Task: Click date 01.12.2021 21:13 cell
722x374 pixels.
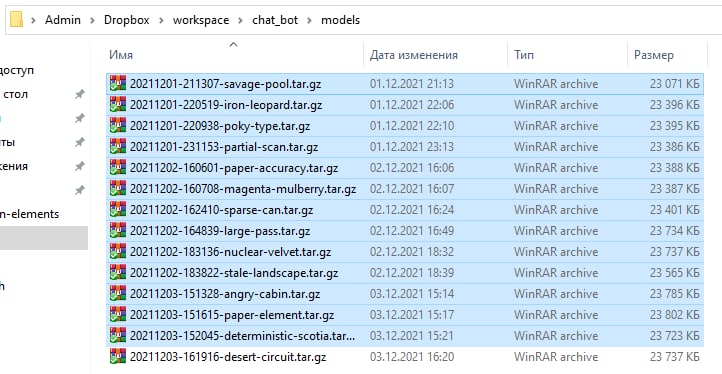Action: coord(412,84)
